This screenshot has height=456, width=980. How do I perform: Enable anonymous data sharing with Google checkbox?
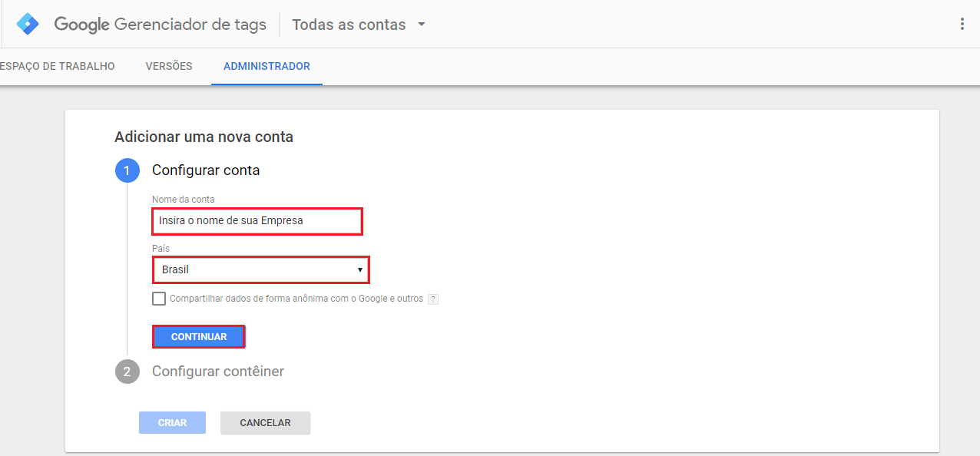159,299
